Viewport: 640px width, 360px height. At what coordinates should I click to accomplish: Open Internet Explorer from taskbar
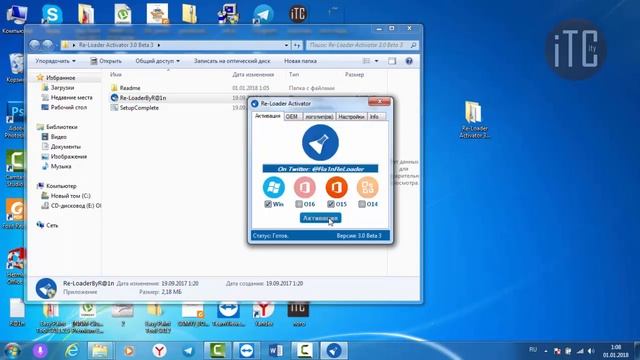pos(72,351)
